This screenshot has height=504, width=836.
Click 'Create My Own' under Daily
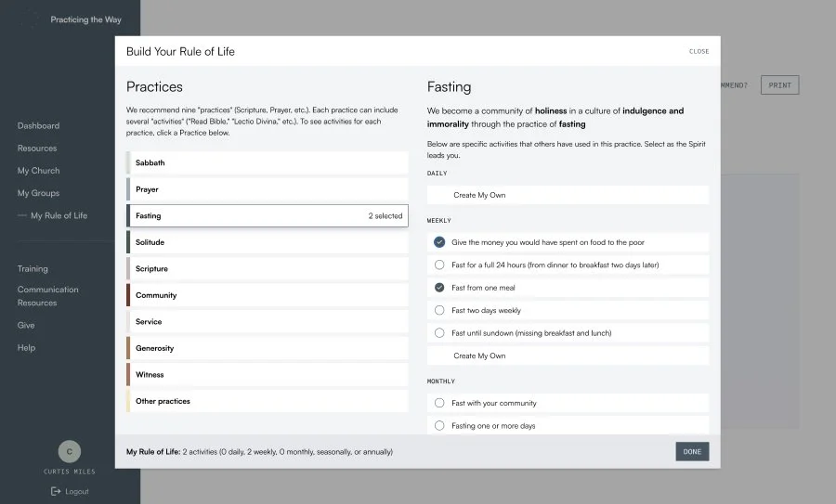[479, 195]
